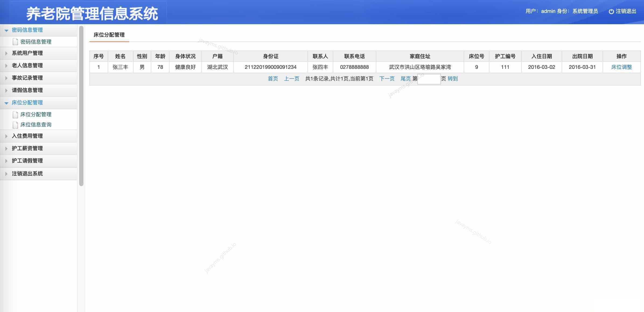The width and height of the screenshot is (644, 312).
Task: Click the arrow icon next to 老人信息管理
Action: click(6, 65)
